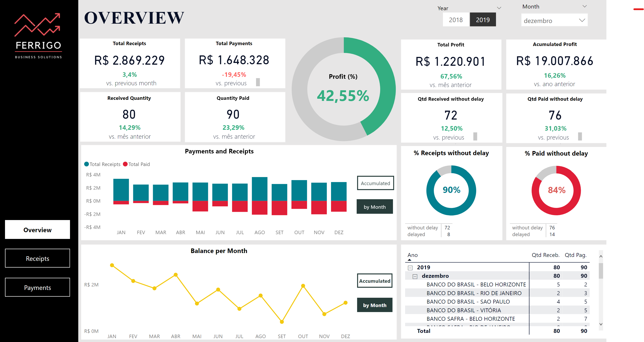Collapse the Year slicer with its chevron
The height and width of the screenshot is (342, 644).
click(x=499, y=8)
